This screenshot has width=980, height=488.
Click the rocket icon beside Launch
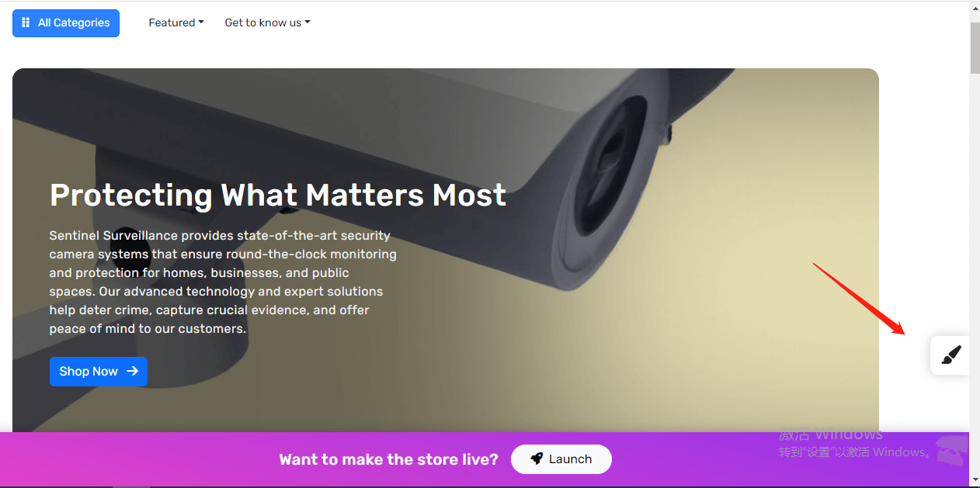pos(537,459)
